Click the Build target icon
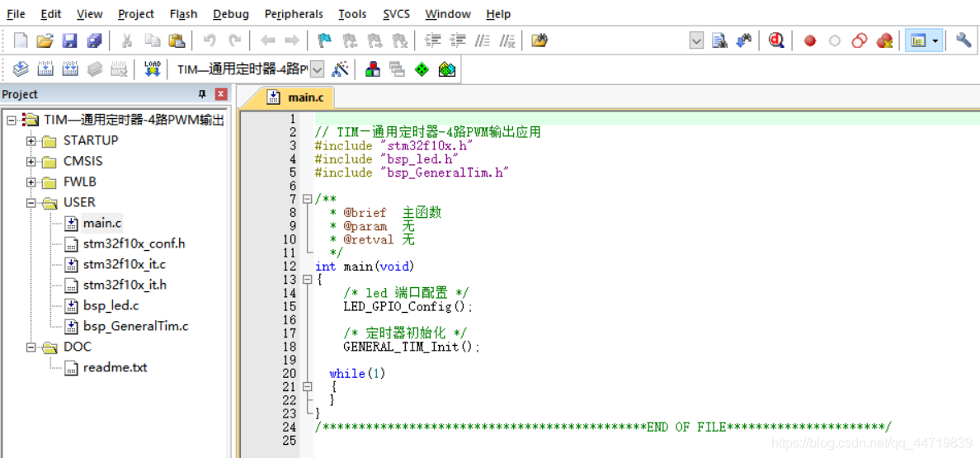 pyautogui.click(x=45, y=69)
